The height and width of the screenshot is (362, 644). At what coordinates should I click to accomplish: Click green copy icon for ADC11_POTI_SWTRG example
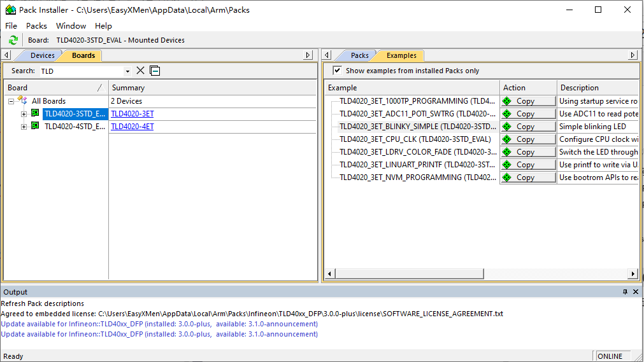[x=507, y=114]
